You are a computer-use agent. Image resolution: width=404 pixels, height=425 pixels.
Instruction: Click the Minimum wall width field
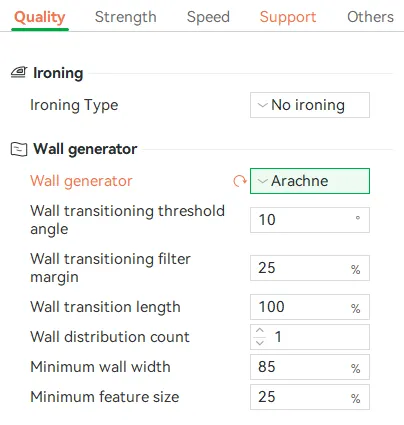pos(310,367)
